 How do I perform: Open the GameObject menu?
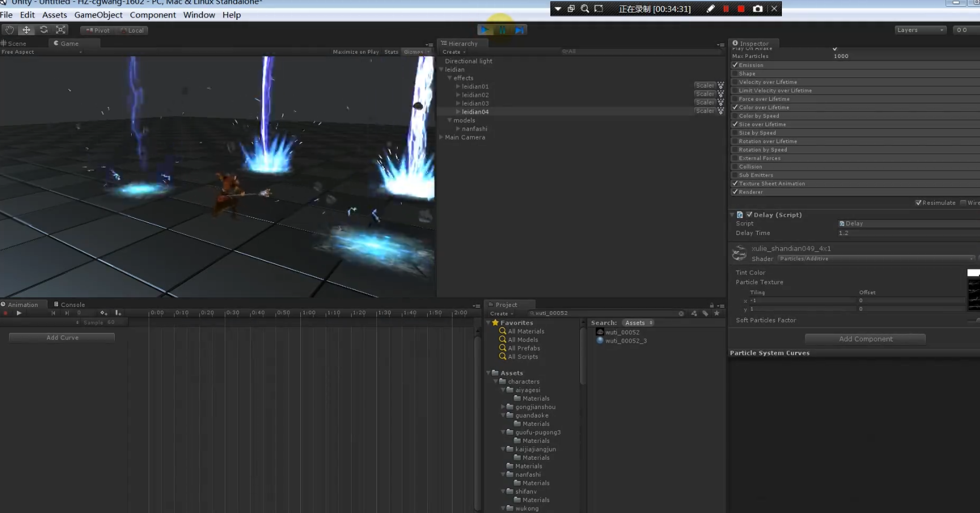98,15
